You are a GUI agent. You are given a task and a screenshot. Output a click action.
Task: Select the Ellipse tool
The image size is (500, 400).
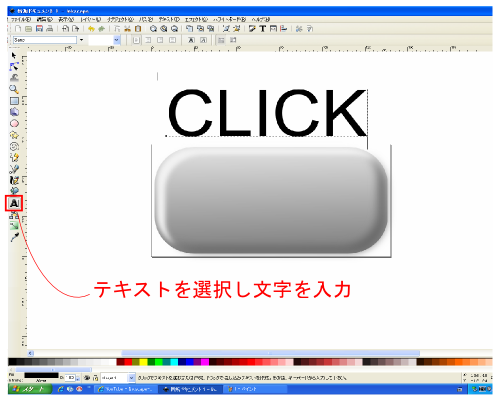[14, 123]
